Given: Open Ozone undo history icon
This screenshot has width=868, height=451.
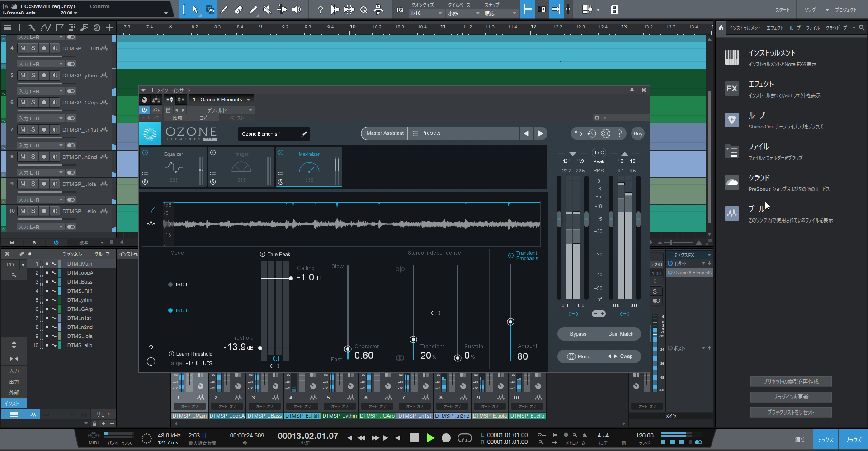Looking at the screenshot, I should pos(592,133).
